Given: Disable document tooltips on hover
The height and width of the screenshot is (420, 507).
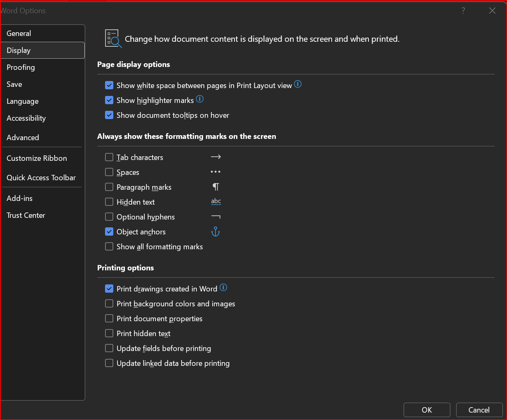Looking at the screenshot, I should (109, 115).
